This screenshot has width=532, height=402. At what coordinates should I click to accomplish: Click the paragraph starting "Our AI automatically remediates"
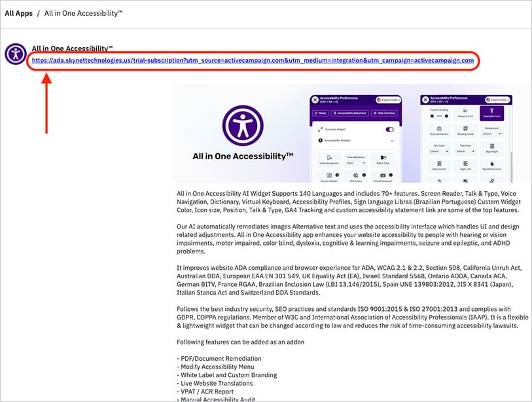(348, 239)
